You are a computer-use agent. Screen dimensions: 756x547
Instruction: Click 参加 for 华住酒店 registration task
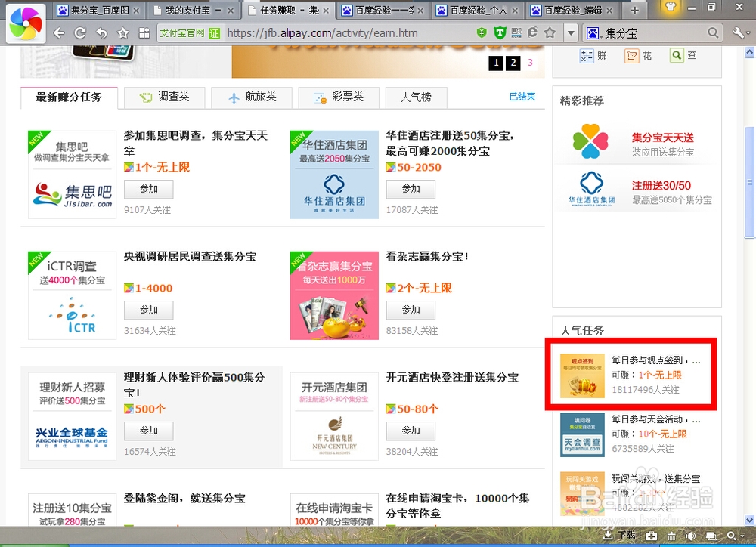tap(411, 190)
